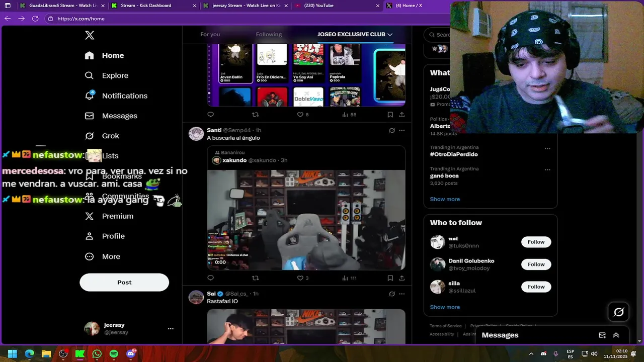Open Terms of Service link
This screenshot has height=362, width=644.
(x=445, y=326)
